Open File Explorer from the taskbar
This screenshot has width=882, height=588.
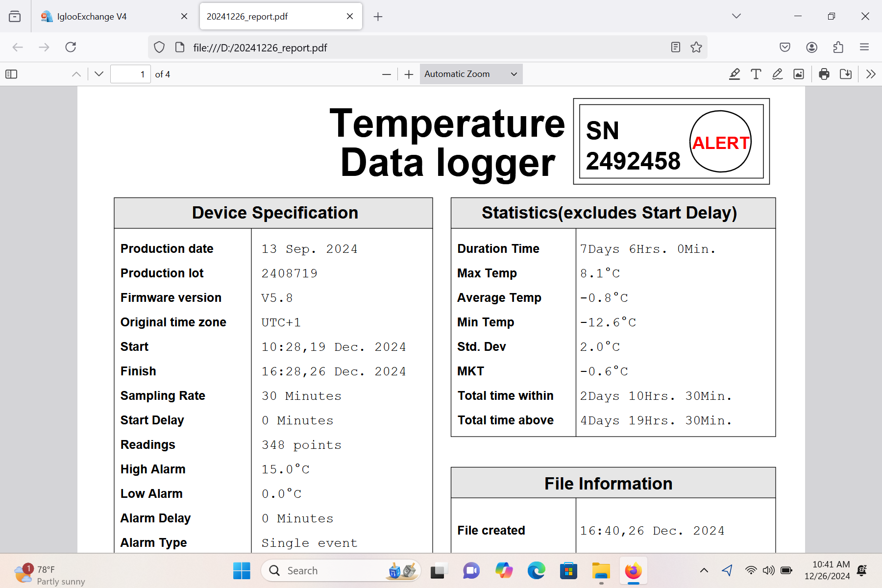tap(601, 571)
